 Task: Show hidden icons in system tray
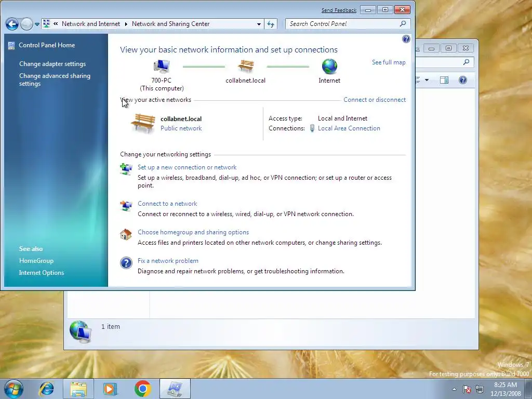454,389
